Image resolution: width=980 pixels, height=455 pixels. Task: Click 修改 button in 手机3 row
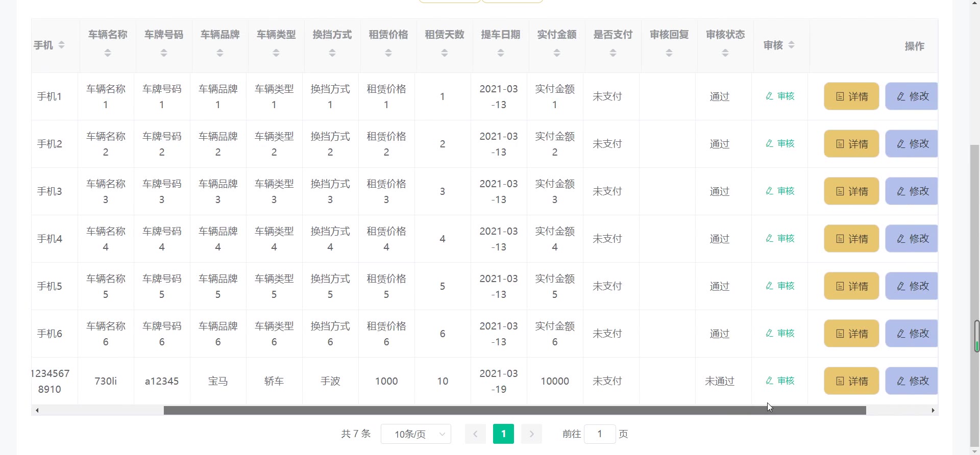point(912,191)
